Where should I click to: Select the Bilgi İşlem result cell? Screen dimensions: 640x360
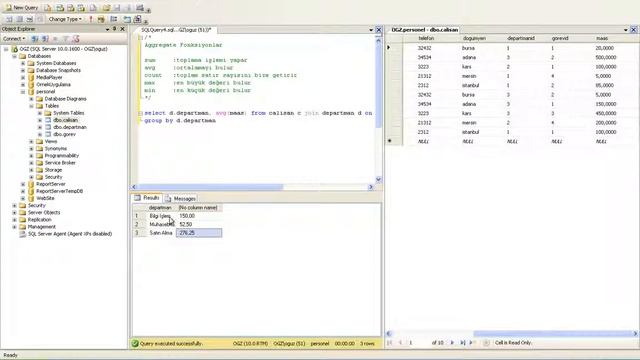point(160,216)
